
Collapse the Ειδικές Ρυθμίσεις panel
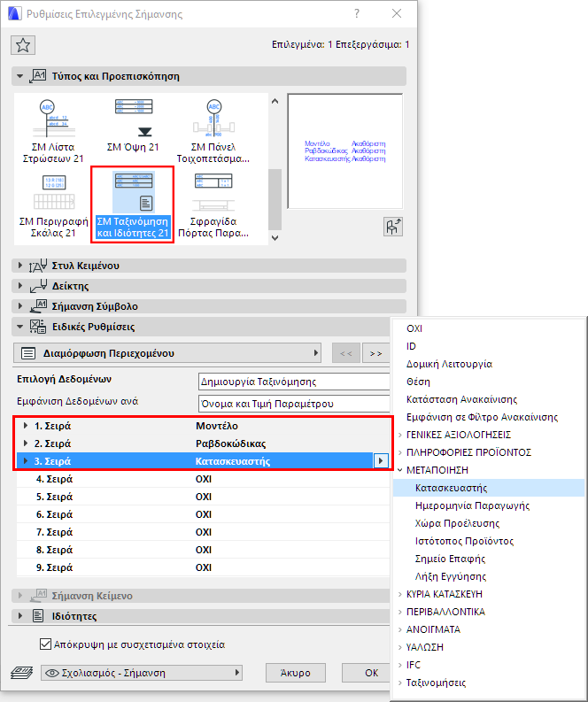tap(19, 327)
